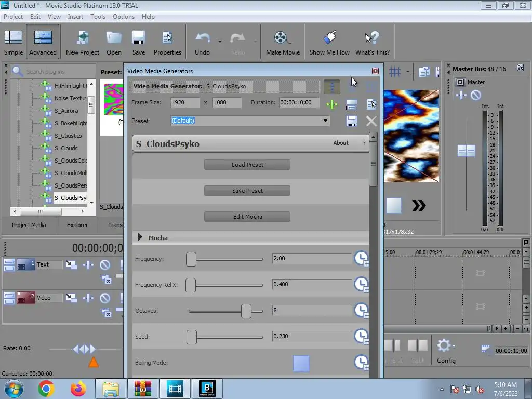Toggle the preview grid overlay icon
532x399 pixels.
pyautogui.click(x=395, y=72)
